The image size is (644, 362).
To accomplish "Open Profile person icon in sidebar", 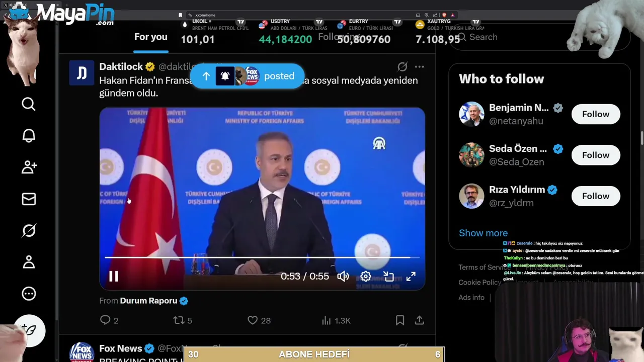I will point(29,262).
